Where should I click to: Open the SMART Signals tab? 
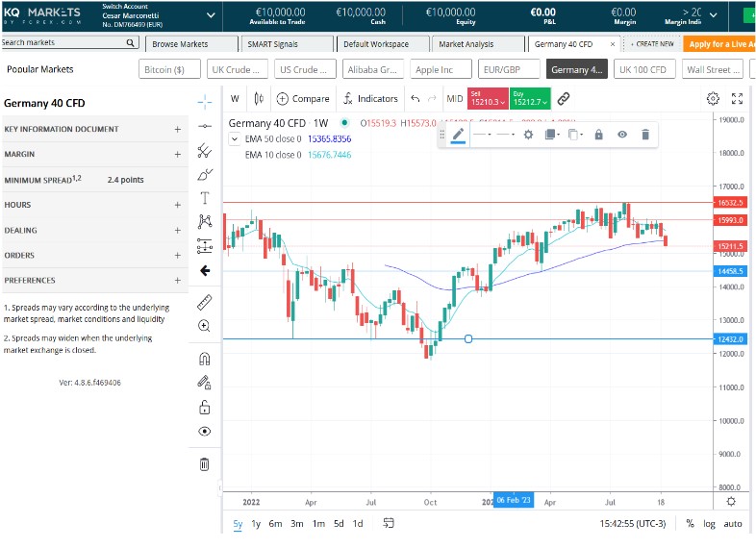coord(287,44)
